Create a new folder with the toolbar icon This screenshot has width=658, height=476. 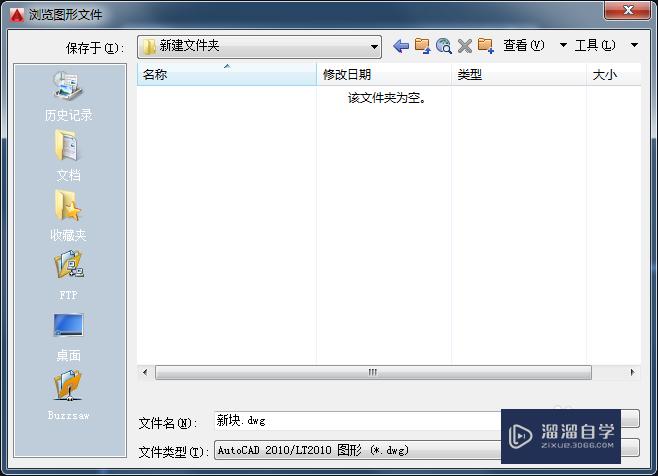(486, 46)
